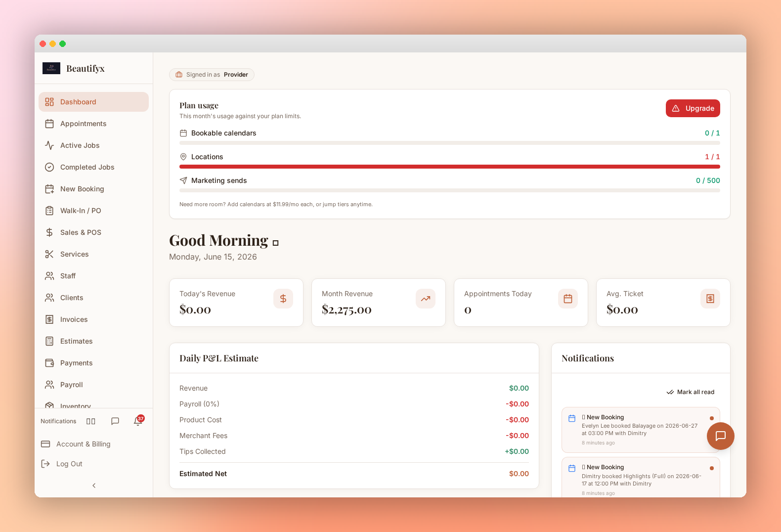The image size is (781, 532).
Task: Click the Daily P&L Estimate title
Action: tap(219, 358)
